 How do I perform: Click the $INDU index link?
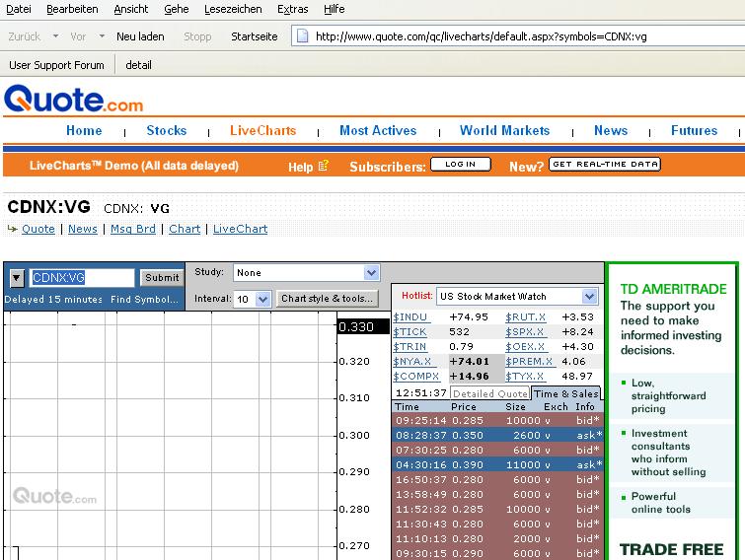[x=411, y=317]
